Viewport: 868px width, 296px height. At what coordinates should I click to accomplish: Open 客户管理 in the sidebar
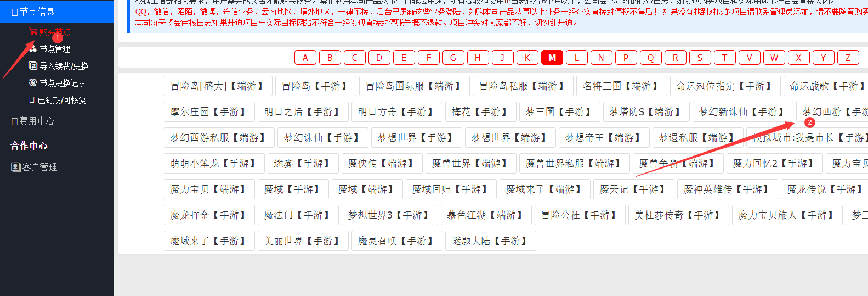pyautogui.click(x=39, y=167)
